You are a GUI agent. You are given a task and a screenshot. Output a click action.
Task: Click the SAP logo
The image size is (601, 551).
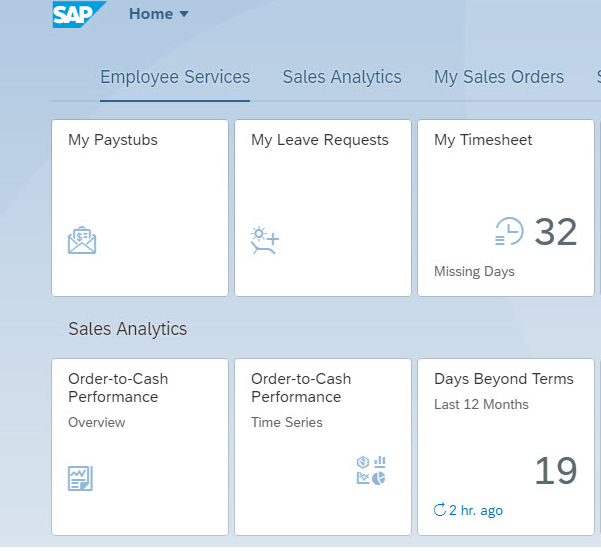click(x=79, y=14)
